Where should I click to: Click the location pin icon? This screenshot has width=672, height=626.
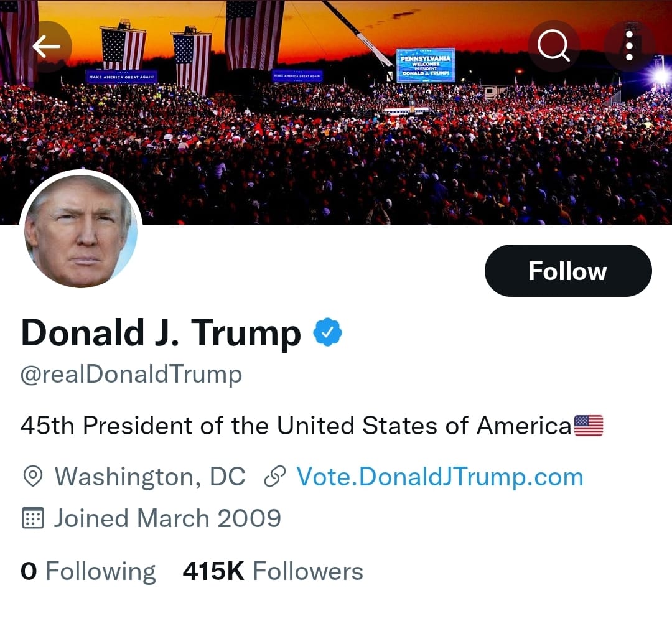(32, 477)
